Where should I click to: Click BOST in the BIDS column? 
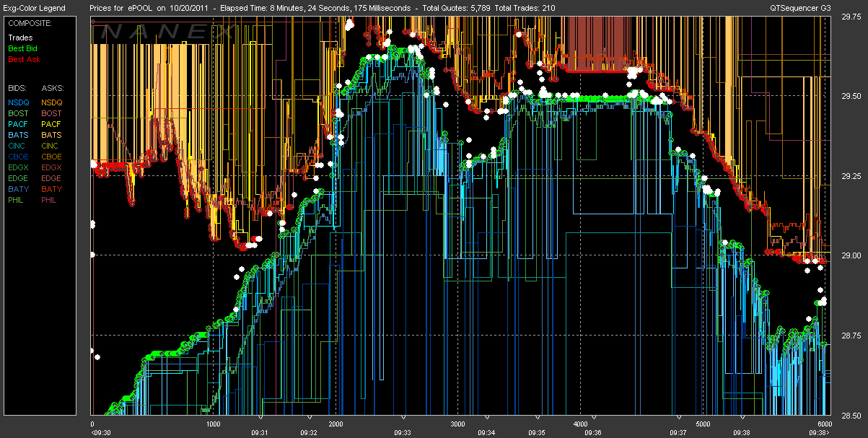pyautogui.click(x=18, y=113)
